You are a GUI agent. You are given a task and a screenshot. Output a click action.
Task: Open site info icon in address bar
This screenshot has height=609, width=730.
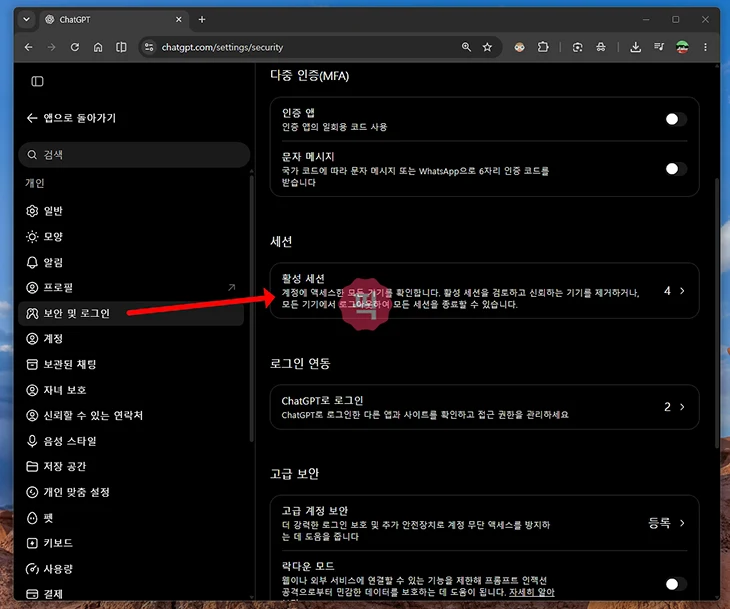tap(149, 47)
